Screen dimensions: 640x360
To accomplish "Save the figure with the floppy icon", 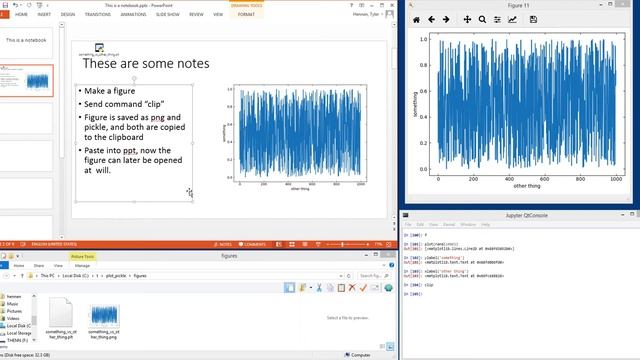I will pos(533,20).
